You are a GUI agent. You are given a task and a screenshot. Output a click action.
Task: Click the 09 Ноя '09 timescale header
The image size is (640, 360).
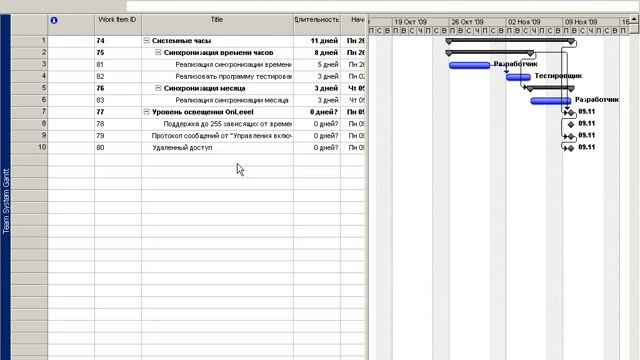[x=591, y=22]
